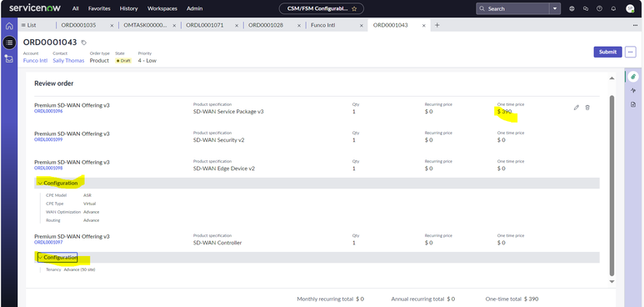This screenshot has width=644, height=307.
Task: Click the review order scrollbar up arrow
Action: pyautogui.click(x=612, y=78)
